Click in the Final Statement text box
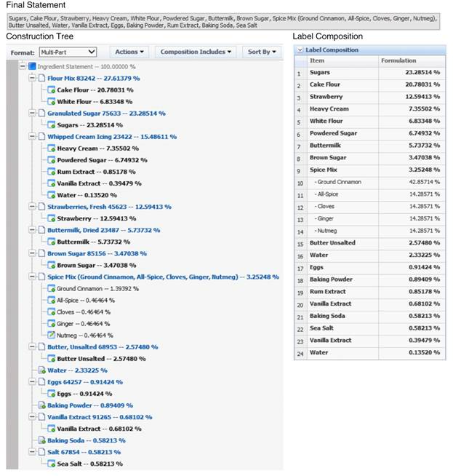Viewport: 453px width, 476px height. click(223, 22)
